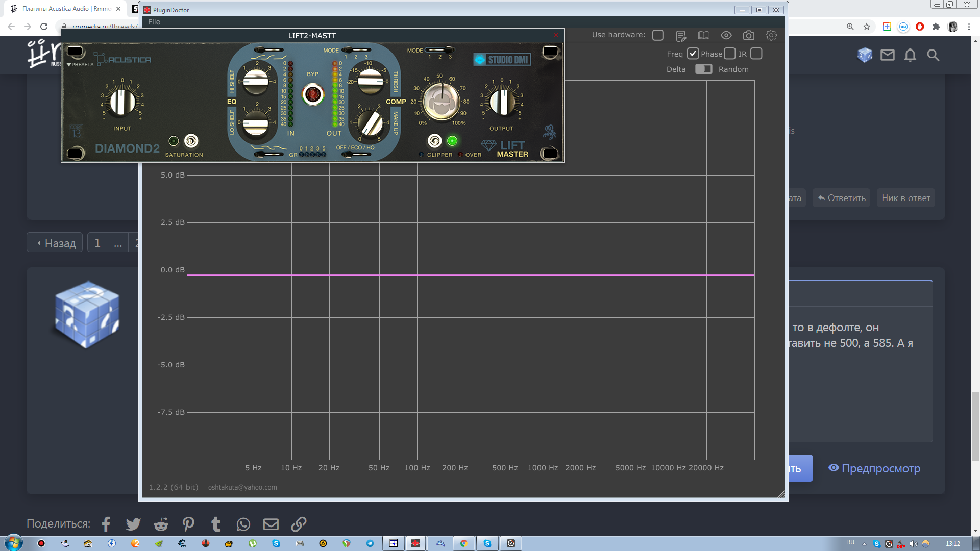Flip the SATURATION toggle switch
The width and height of the screenshot is (980, 551).
coord(191,141)
